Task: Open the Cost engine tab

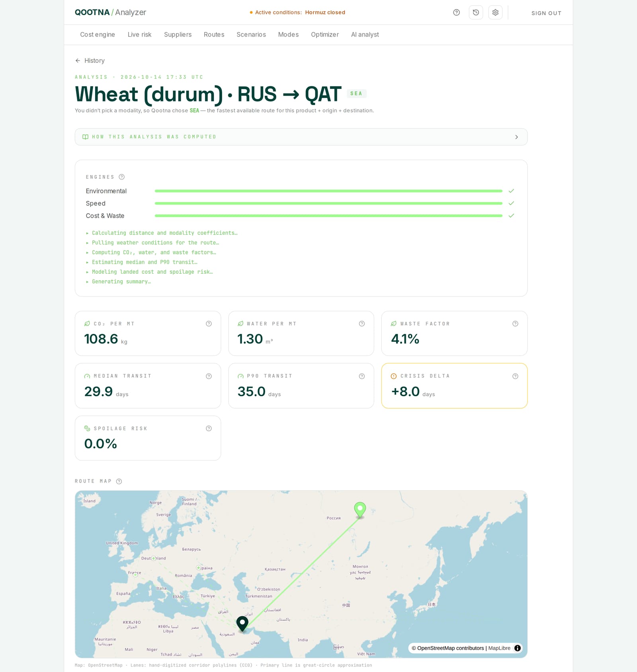Action: [98, 35]
